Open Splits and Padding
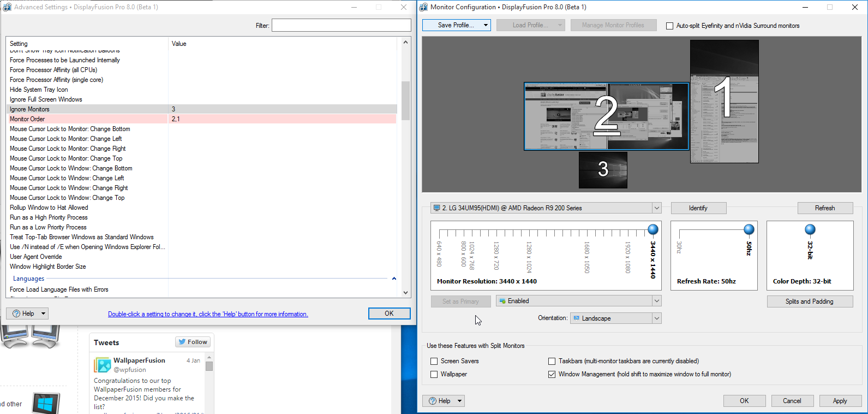 pos(810,301)
